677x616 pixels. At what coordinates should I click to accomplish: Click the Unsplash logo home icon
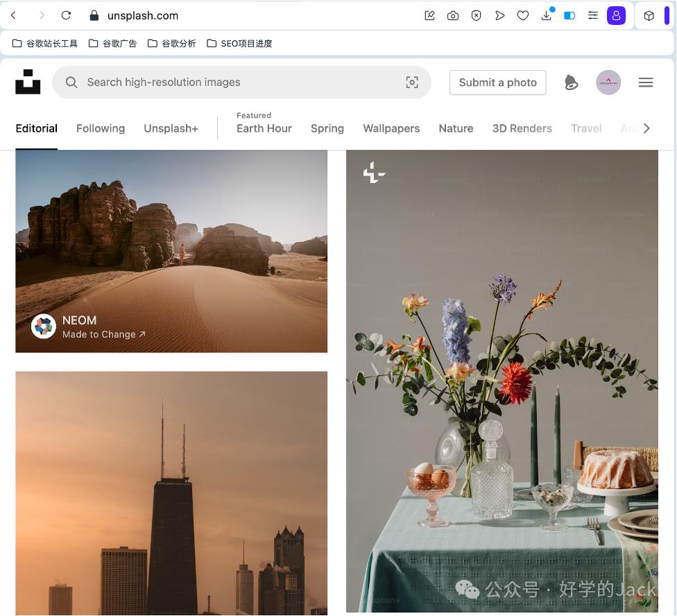pyautogui.click(x=28, y=82)
